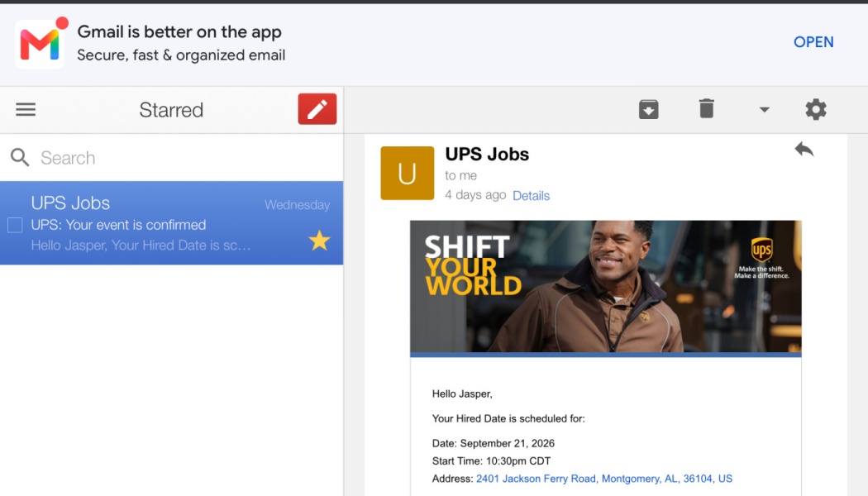Click the UPS shield logo in banner
This screenshot has width=868, height=496.
click(761, 250)
